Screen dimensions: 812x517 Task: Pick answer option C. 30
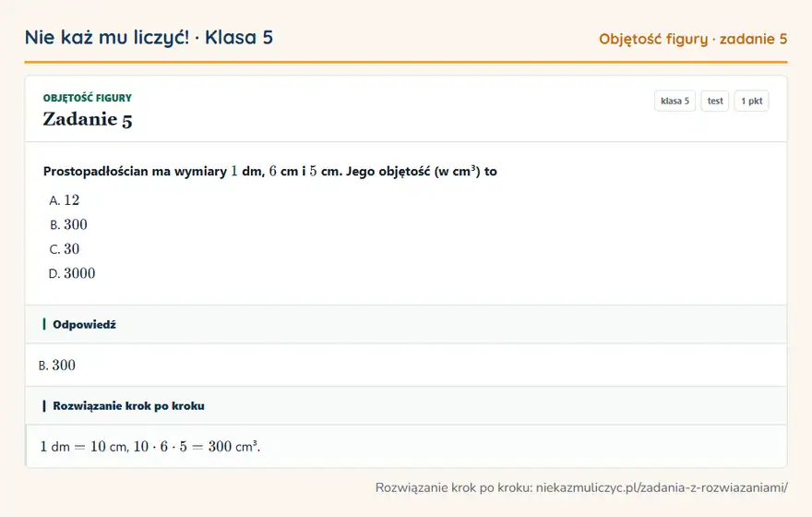click(65, 249)
